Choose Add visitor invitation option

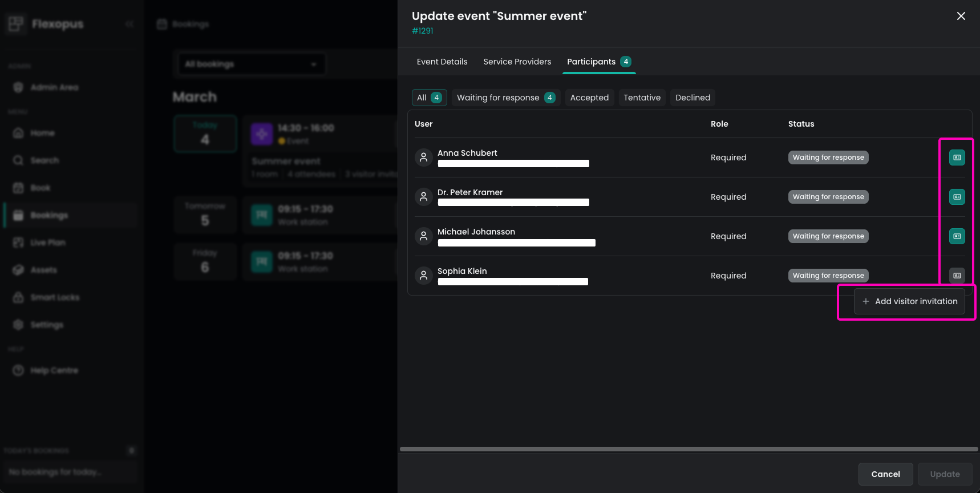click(909, 301)
